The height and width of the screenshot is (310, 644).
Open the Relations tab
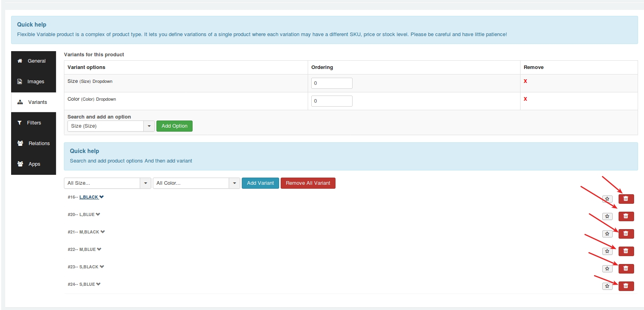[33, 144]
